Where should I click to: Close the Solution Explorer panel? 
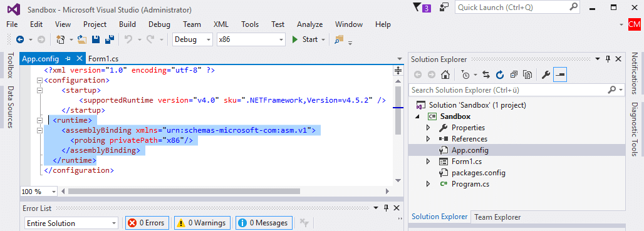pos(619,59)
